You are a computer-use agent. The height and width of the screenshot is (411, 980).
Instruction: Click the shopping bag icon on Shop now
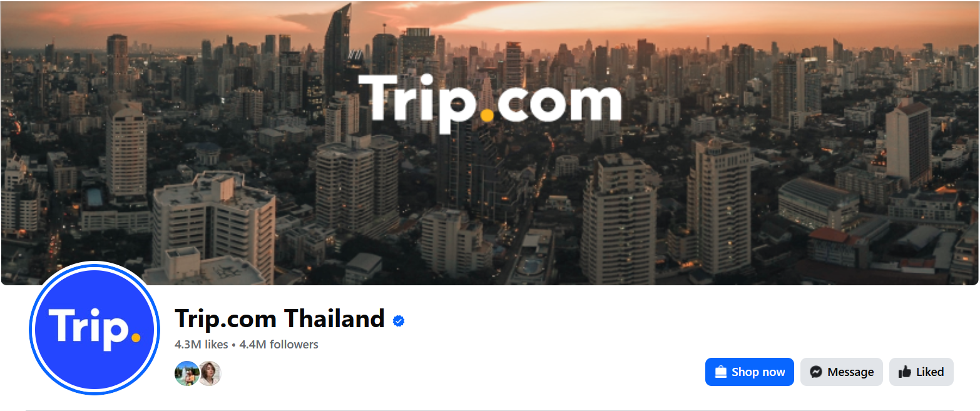[720, 372]
